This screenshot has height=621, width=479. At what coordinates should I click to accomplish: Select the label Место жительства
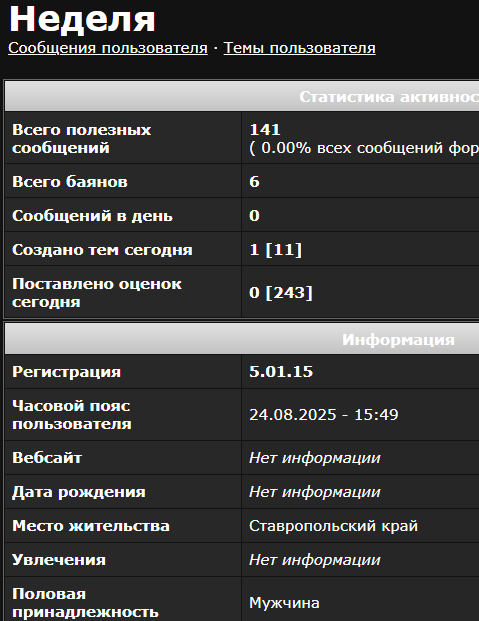click(x=91, y=526)
